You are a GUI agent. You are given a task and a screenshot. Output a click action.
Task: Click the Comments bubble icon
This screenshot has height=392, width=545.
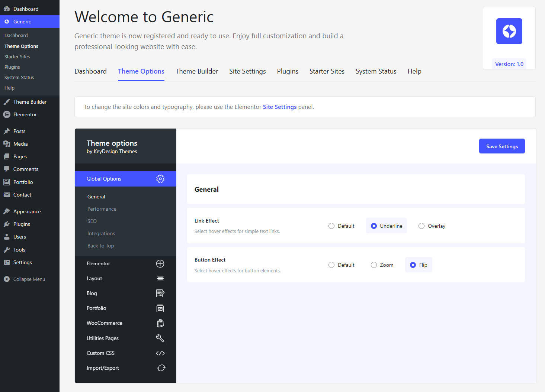click(7, 169)
